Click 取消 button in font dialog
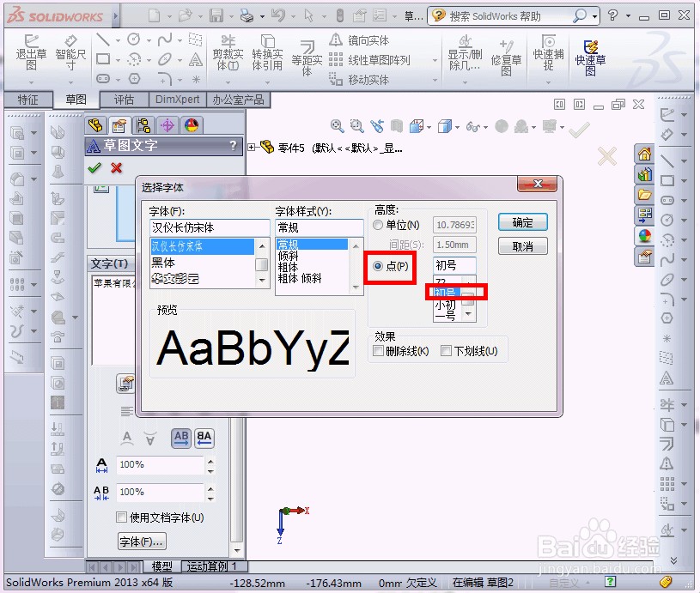Viewport: 700px width, 593px height. click(x=523, y=245)
